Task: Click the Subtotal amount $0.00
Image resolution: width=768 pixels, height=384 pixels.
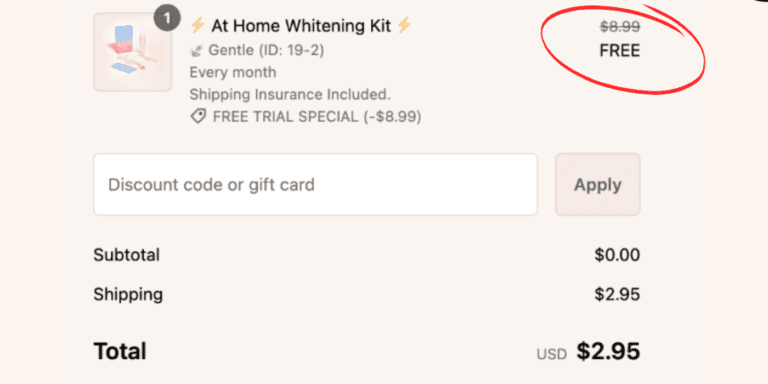Action: click(x=617, y=255)
